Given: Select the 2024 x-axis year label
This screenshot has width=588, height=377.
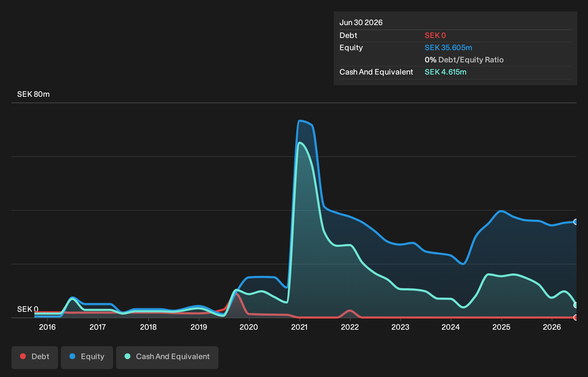Looking at the screenshot, I should coord(450,327).
